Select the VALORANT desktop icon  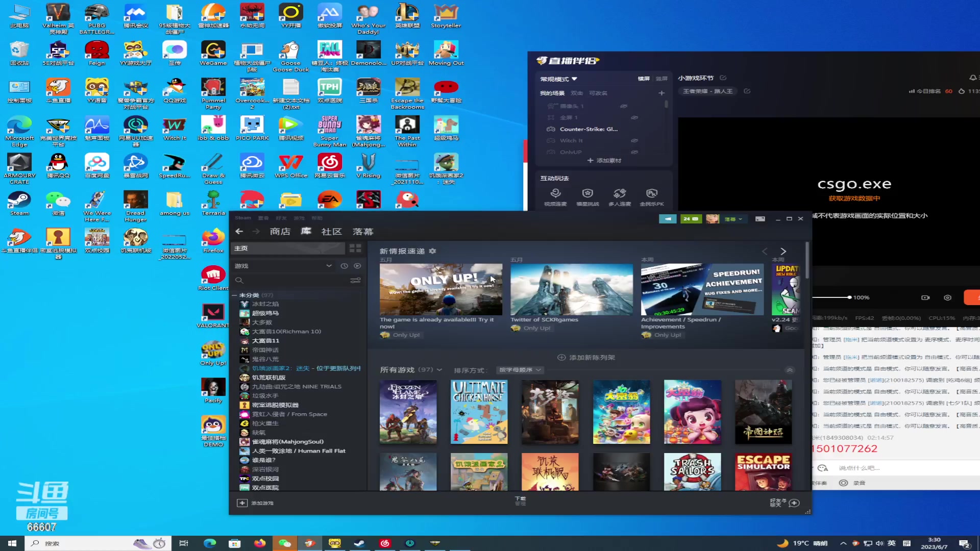tap(213, 316)
